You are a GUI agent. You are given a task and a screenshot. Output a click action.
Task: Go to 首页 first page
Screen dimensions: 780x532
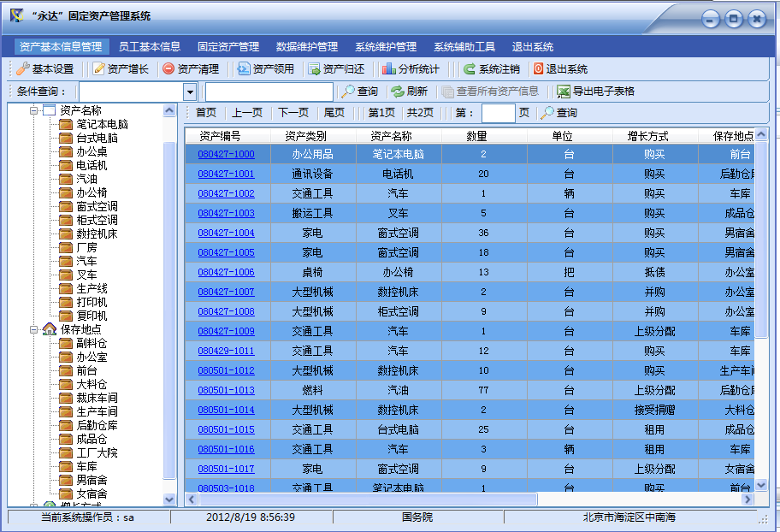206,112
